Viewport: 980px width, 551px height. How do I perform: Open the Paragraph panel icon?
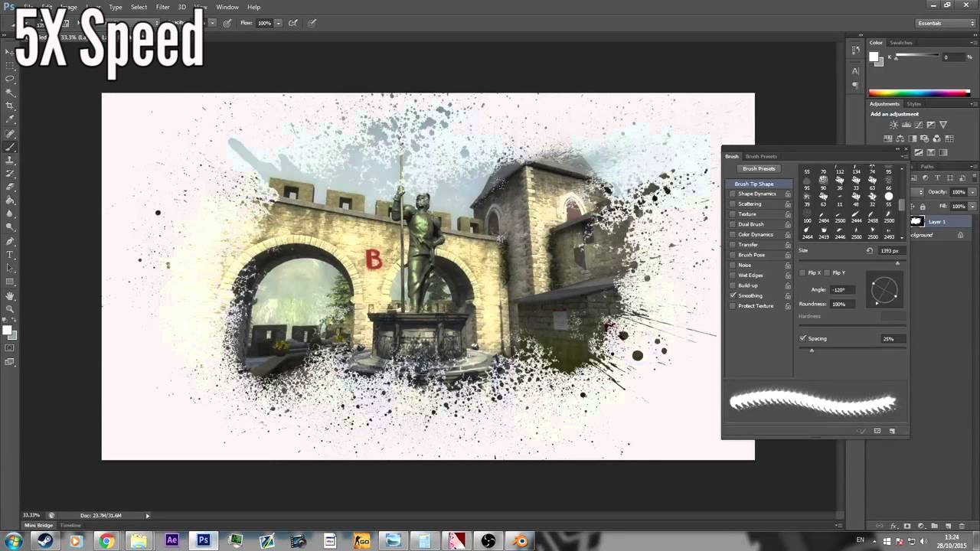855,86
